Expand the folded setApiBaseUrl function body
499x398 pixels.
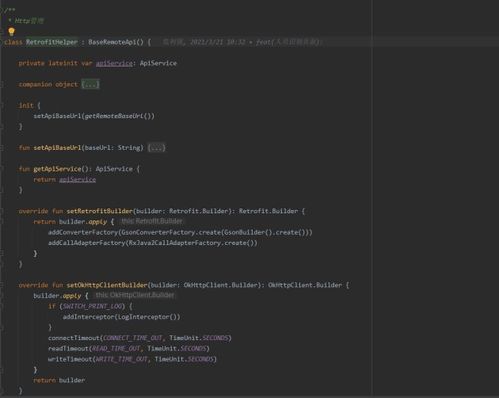[156, 148]
